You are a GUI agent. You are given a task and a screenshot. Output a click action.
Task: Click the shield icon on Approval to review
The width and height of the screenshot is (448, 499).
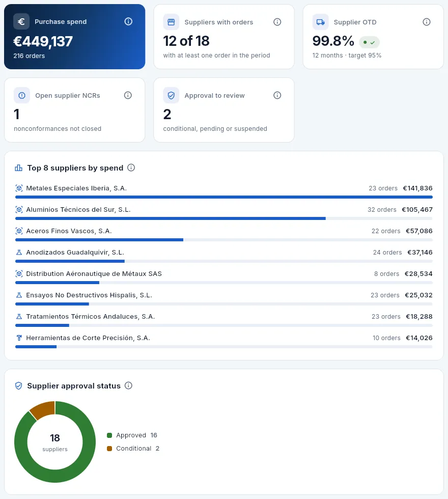(171, 95)
